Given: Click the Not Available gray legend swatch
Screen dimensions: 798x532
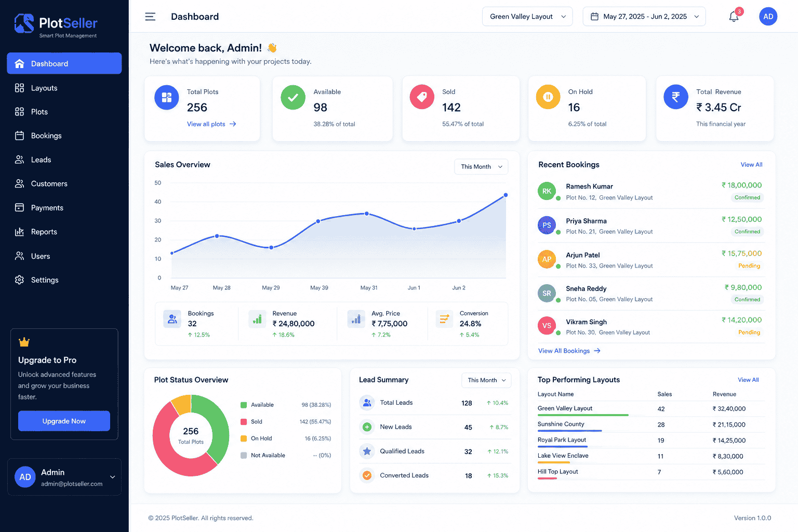Looking at the screenshot, I should [x=244, y=456].
